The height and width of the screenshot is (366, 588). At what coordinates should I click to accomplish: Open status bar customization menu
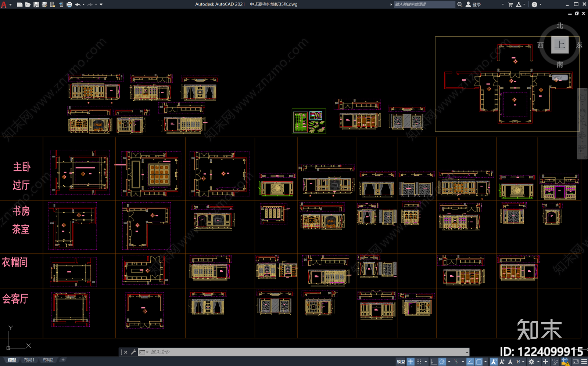[584, 362]
